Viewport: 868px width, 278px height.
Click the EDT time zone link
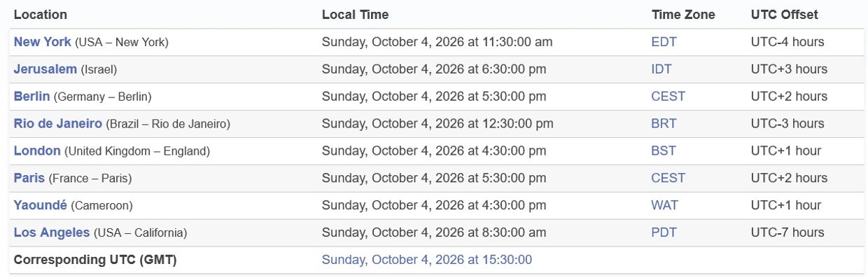click(x=664, y=42)
